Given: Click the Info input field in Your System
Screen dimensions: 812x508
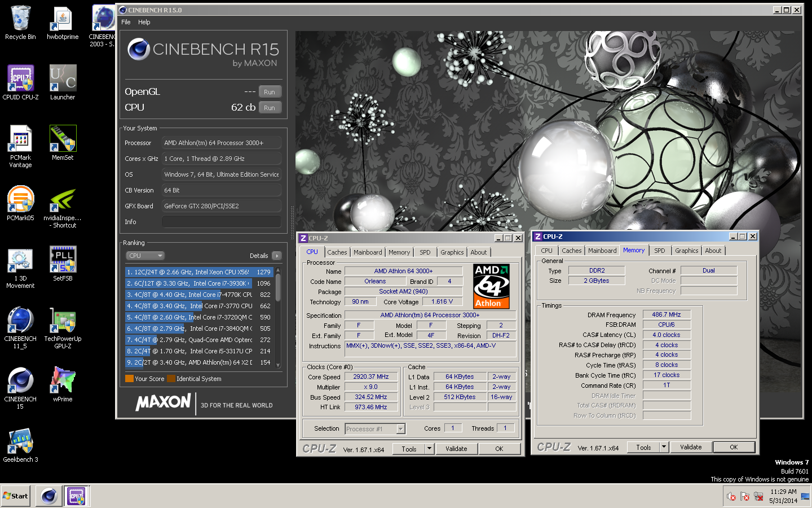Looking at the screenshot, I should tap(221, 222).
